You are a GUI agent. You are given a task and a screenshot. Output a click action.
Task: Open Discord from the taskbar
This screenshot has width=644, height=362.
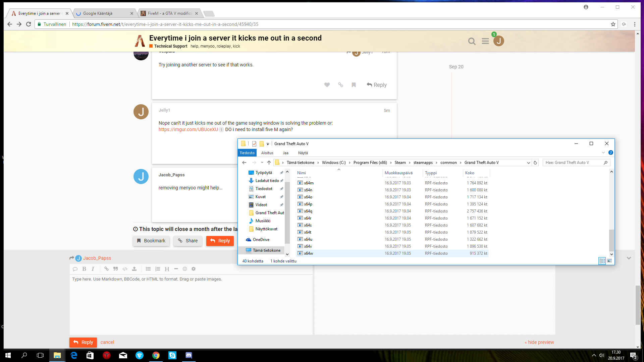pyautogui.click(x=189, y=355)
